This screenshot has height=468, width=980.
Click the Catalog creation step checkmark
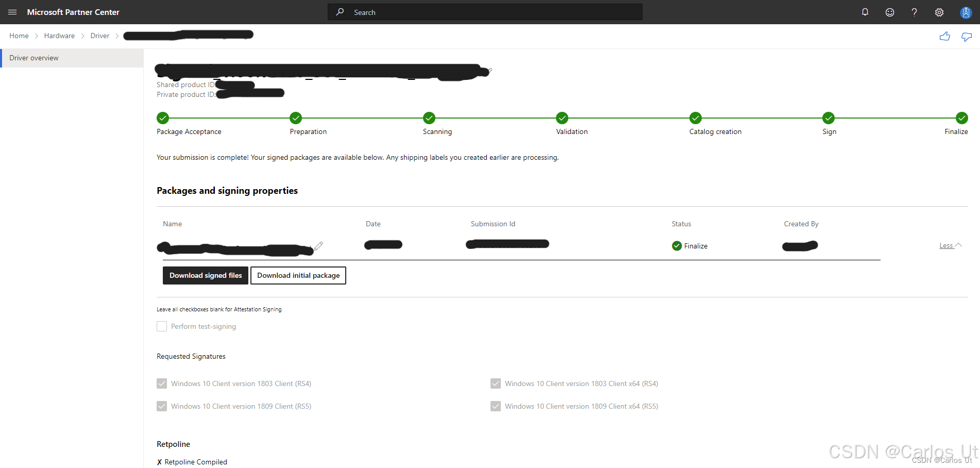(x=696, y=118)
